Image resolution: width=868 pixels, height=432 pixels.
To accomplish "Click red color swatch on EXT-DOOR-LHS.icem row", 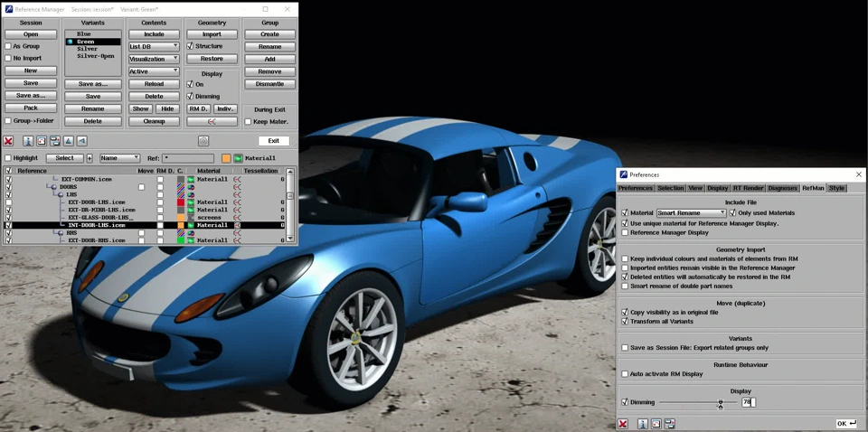I will point(181,202).
